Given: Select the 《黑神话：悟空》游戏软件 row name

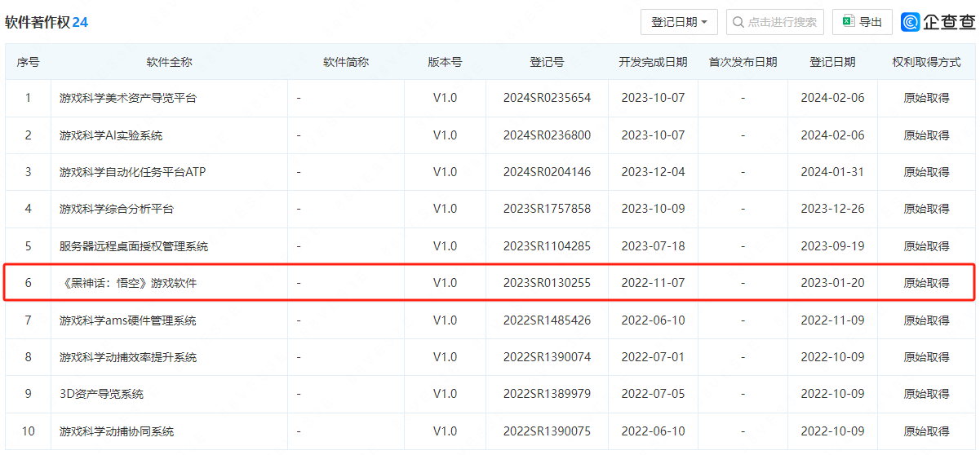Looking at the screenshot, I should (128, 283).
